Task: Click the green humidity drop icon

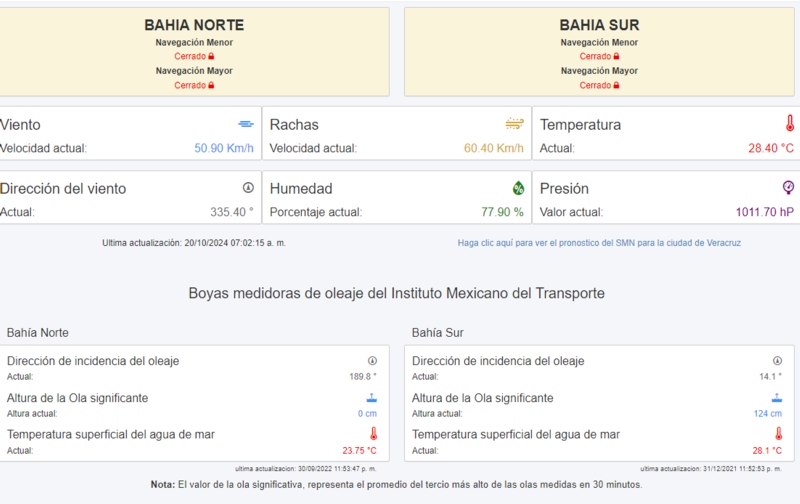Action: (518, 188)
